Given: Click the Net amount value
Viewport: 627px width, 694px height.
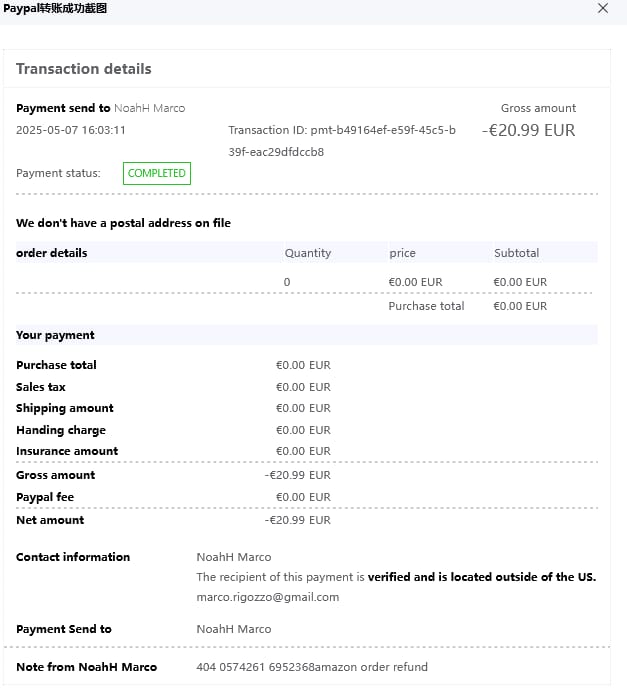Looking at the screenshot, I should (x=297, y=520).
